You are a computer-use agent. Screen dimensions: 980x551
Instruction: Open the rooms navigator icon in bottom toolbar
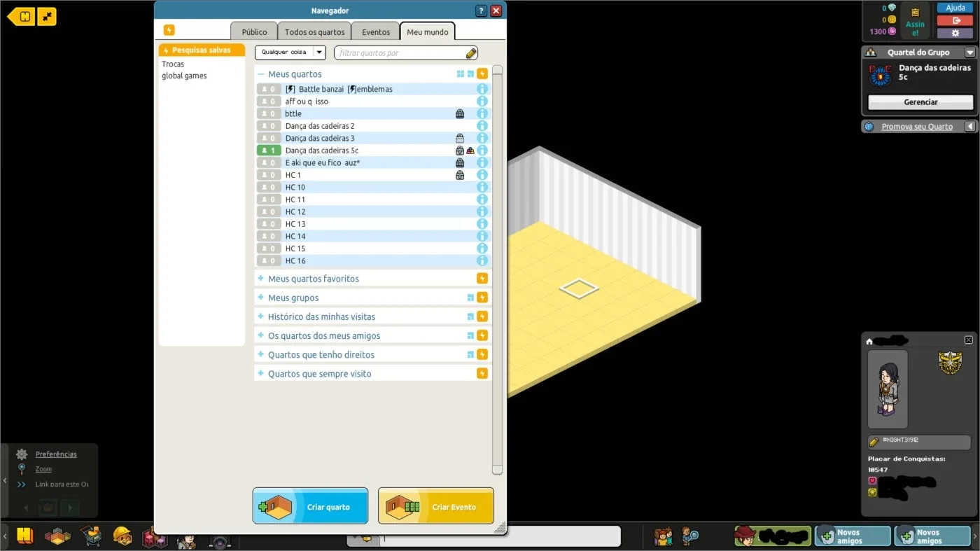click(x=57, y=537)
